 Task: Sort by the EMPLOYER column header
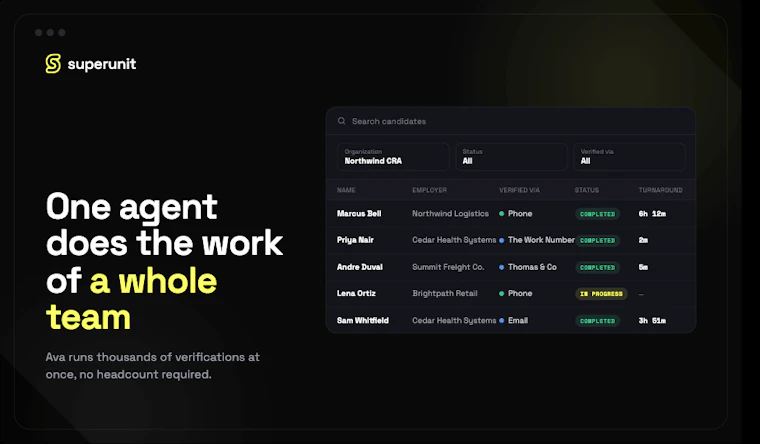tap(429, 190)
